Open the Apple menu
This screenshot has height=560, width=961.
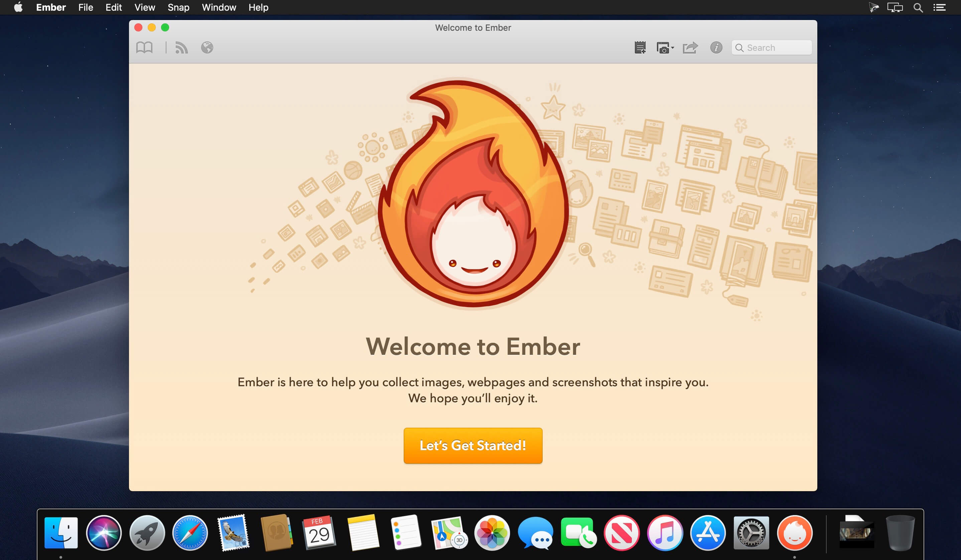pyautogui.click(x=18, y=7)
